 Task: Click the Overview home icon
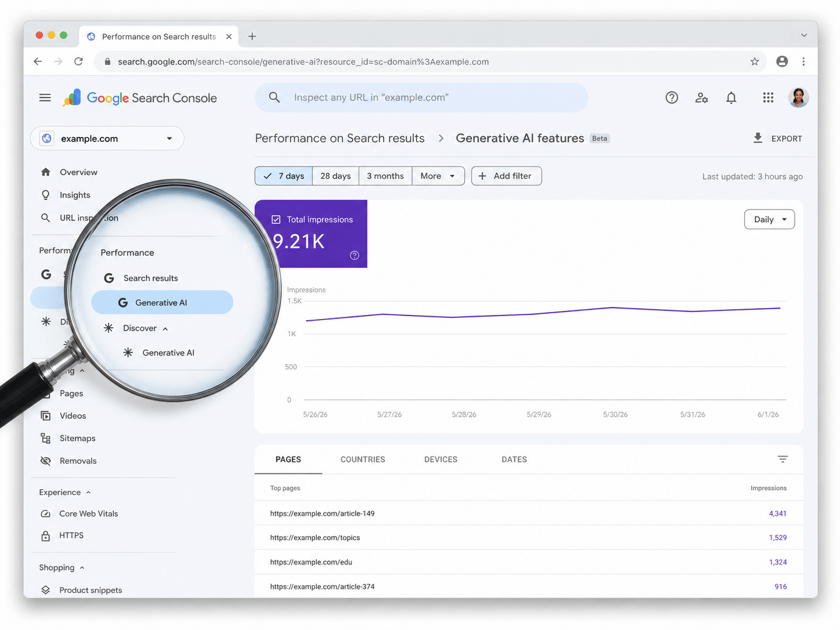coord(46,172)
